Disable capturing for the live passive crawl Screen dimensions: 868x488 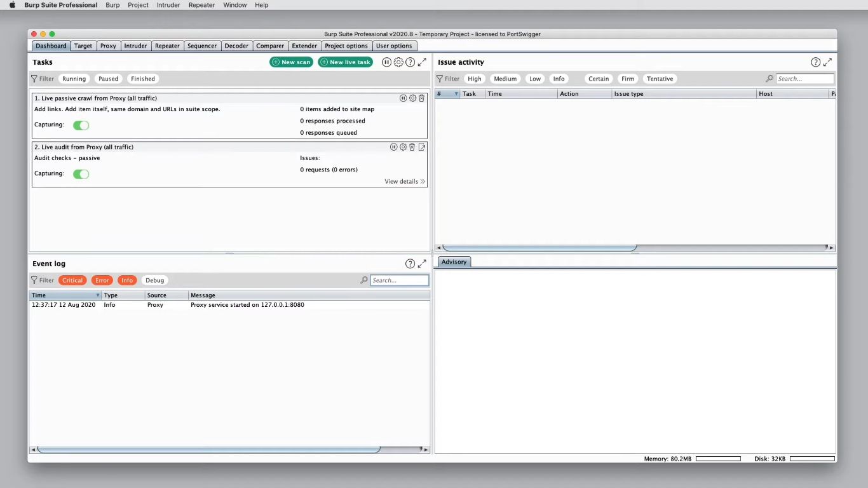pyautogui.click(x=81, y=125)
